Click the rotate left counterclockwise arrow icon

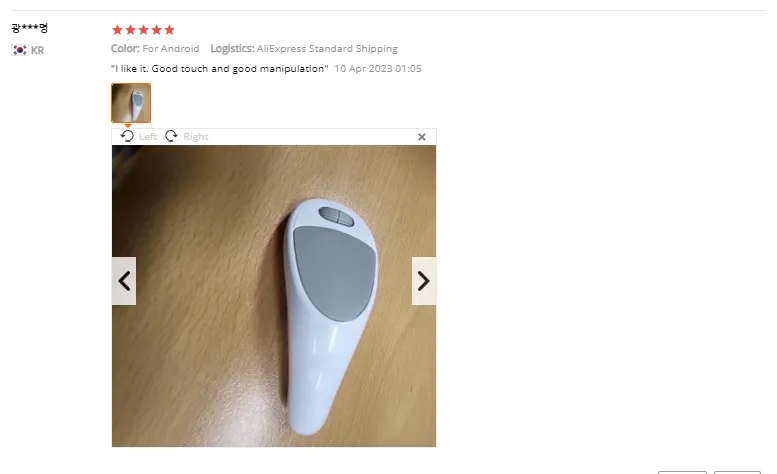(127, 136)
